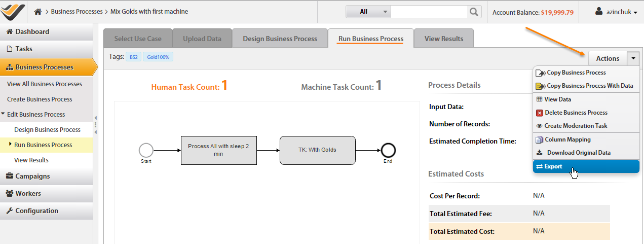Click the Total Estimated Fee row
644x244 pixels.
pyautogui.click(x=519, y=214)
